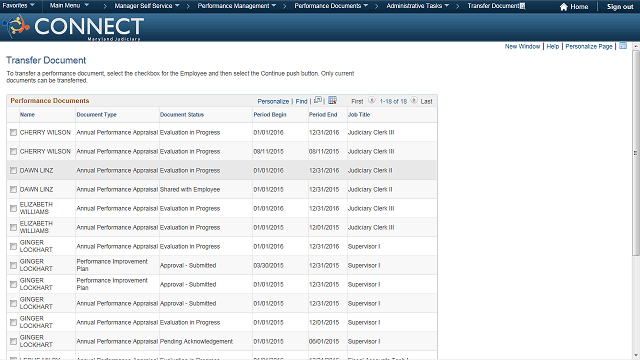
Task: Check Ginger Lockhart Evaluation in Progress 12/01/2015 row
Action: point(13,322)
